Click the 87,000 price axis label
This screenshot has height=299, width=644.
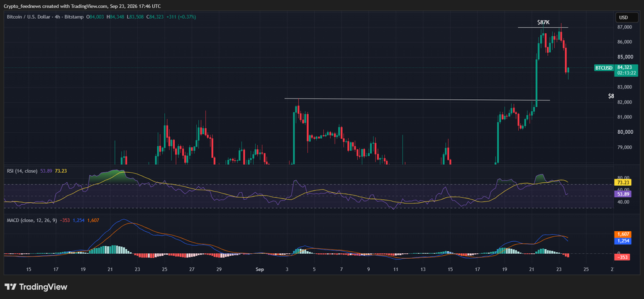624,27
